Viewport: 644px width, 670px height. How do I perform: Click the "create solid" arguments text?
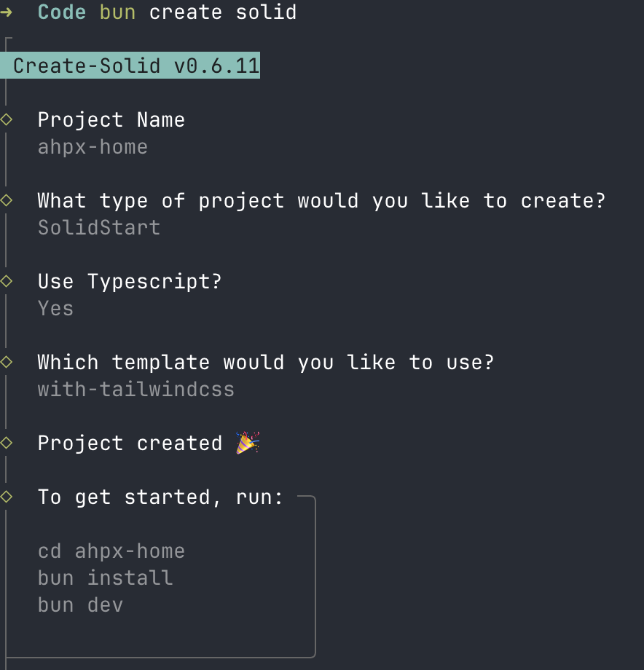coord(223,12)
